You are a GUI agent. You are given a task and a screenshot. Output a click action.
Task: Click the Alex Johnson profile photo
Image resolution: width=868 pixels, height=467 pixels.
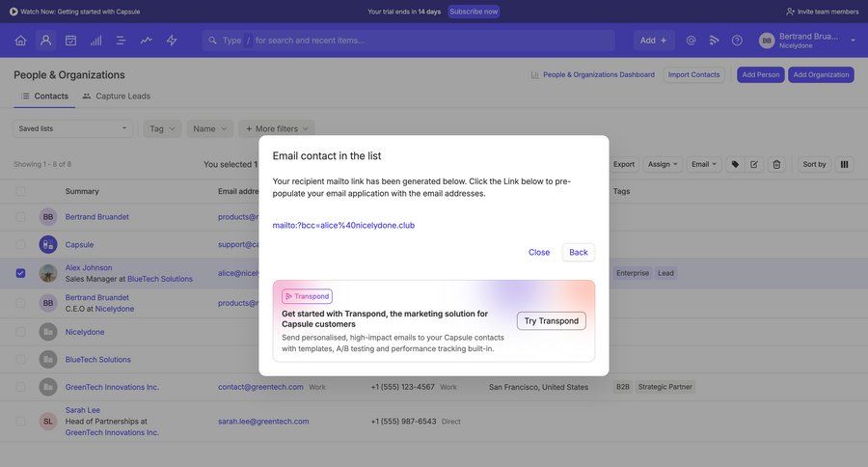[x=48, y=273]
